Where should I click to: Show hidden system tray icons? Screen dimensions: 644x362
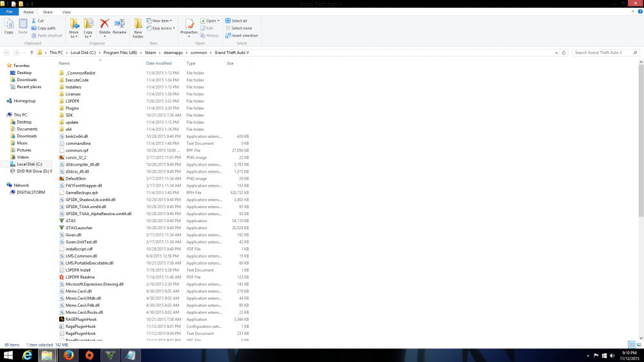point(588,356)
